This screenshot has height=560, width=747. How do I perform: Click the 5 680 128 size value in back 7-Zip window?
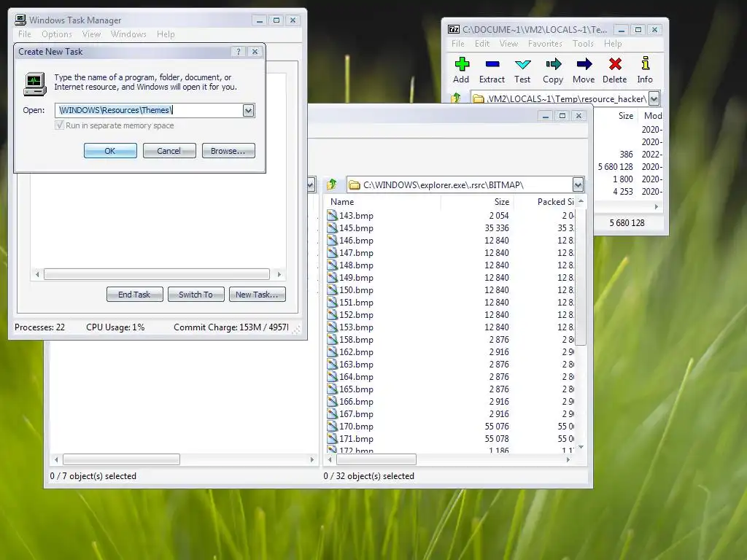[x=615, y=167]
